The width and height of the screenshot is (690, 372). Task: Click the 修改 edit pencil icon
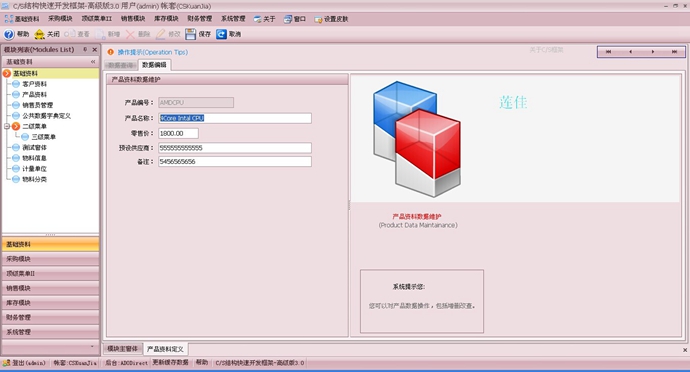pyautogui.click(x=161, y=34)
